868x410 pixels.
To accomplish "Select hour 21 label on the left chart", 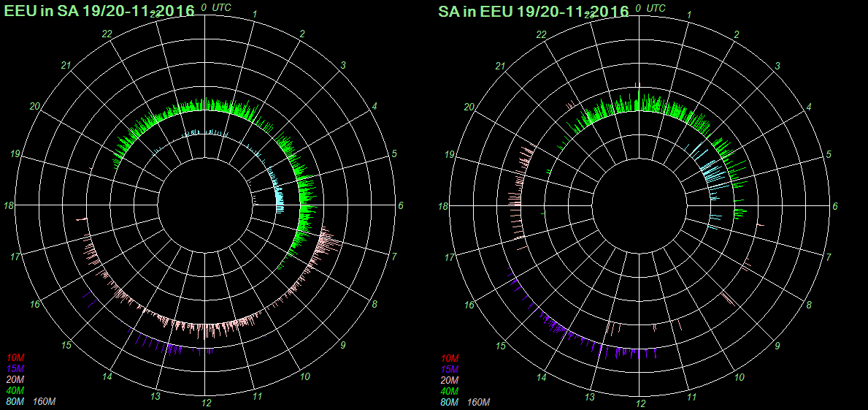I will coord(66,66).
